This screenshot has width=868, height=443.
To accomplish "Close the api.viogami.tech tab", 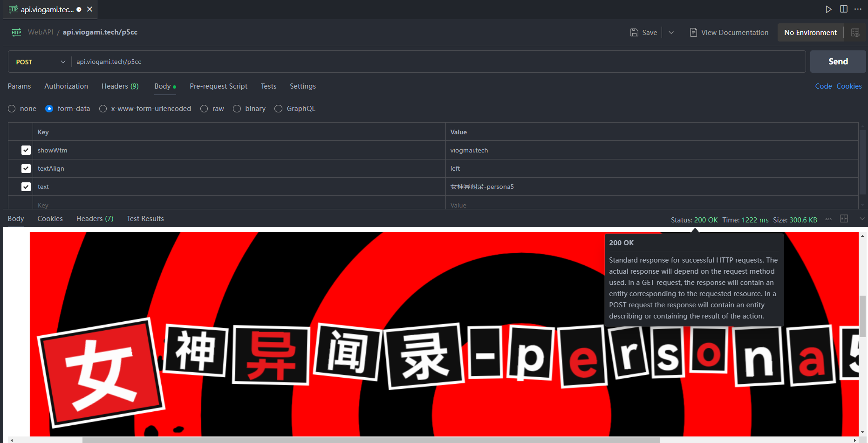I will 89,9.
